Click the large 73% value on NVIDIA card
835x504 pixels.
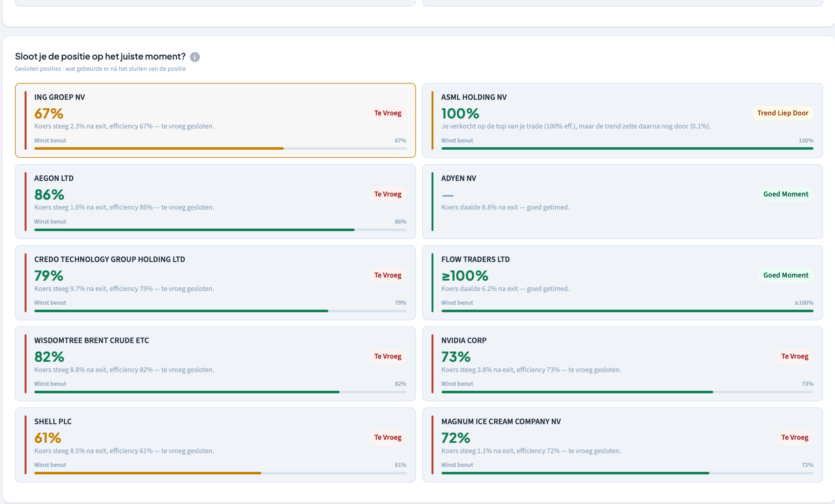click(456, 356)
